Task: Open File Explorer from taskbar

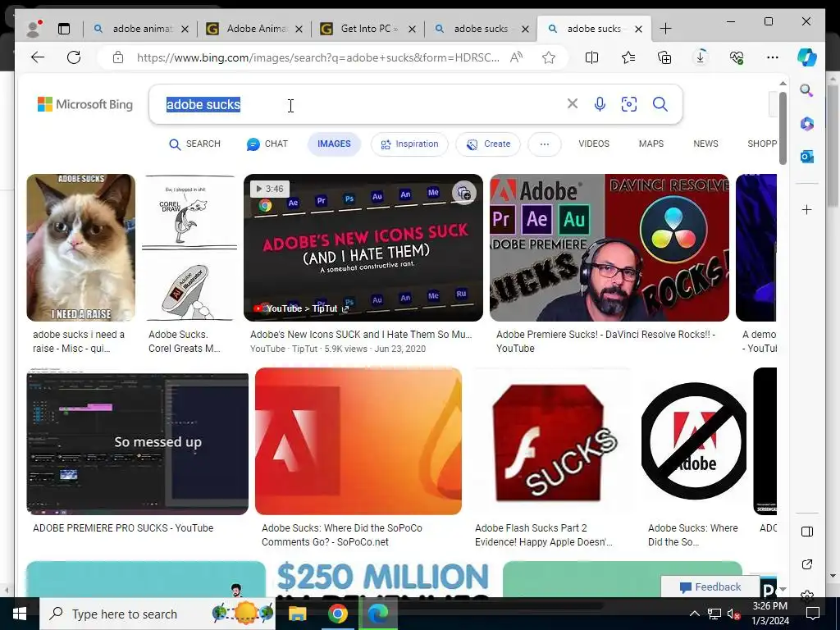Action: pyautogui.click(x=297, y=614)
